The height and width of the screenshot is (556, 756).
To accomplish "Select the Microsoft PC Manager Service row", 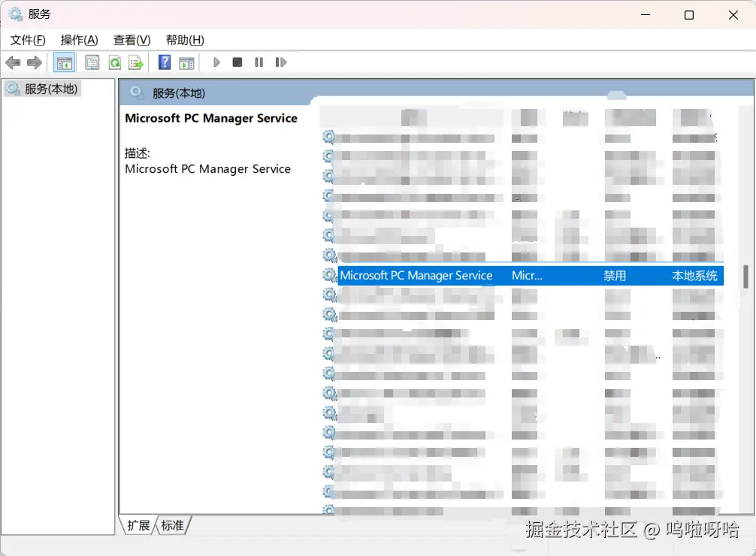I will (531, 275).
